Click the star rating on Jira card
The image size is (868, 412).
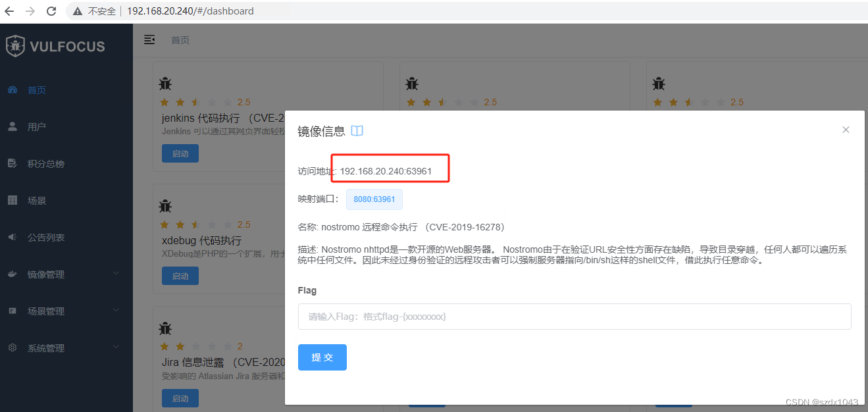point(196,346)
